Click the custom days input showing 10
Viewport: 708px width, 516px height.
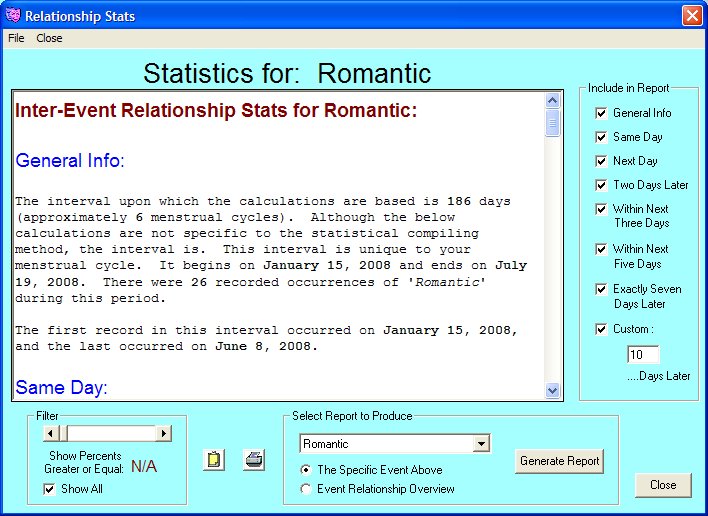click(643, 354)
